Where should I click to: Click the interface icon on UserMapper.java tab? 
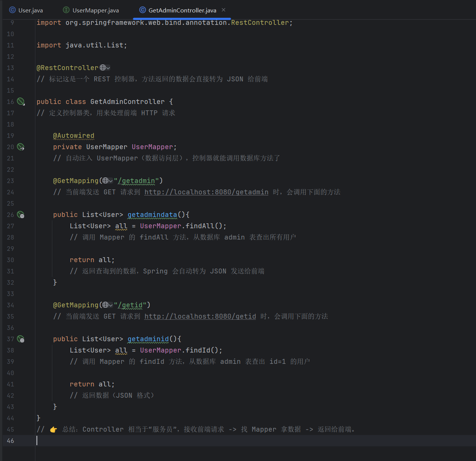coord(66,10)
